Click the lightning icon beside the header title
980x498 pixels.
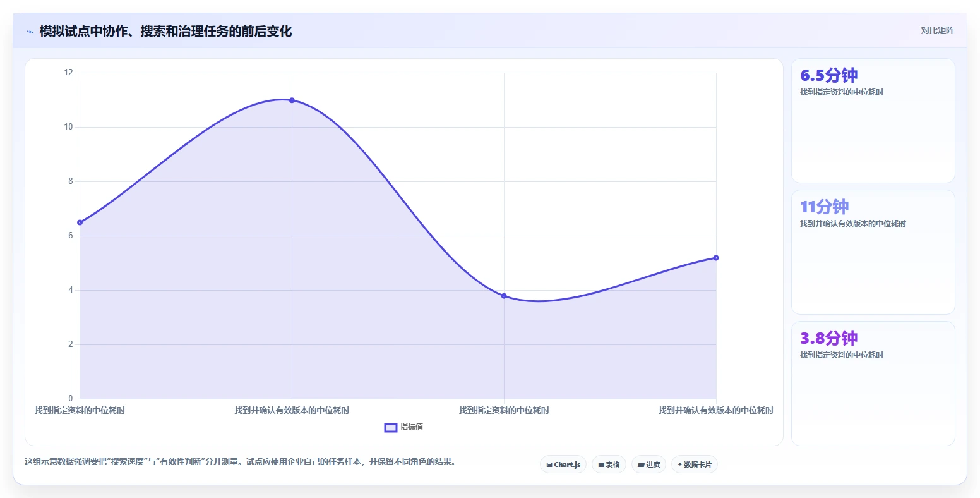point(30,32)
